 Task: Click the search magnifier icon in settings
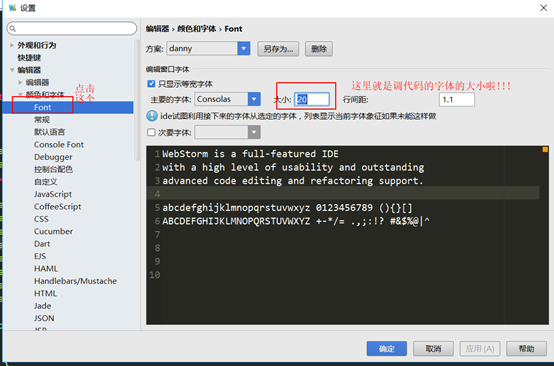[x=13, y=29]
